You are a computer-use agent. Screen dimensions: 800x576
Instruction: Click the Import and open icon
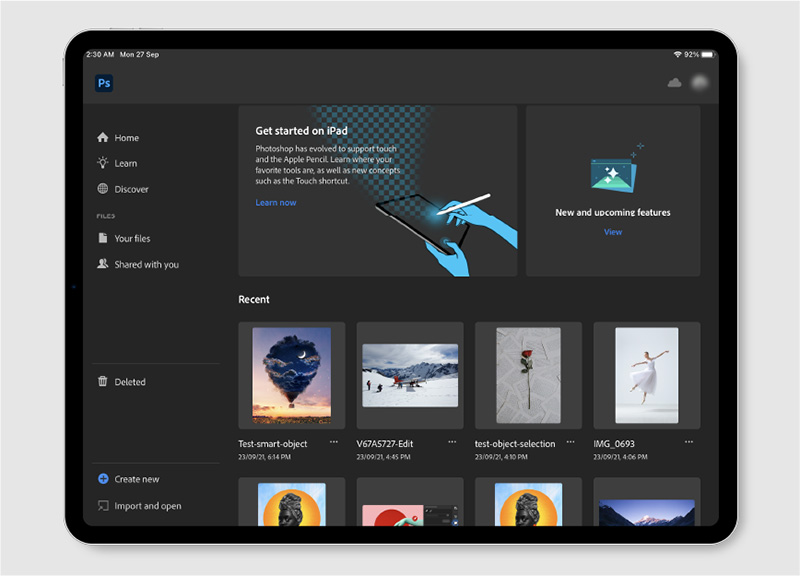(x=103, y=506)
